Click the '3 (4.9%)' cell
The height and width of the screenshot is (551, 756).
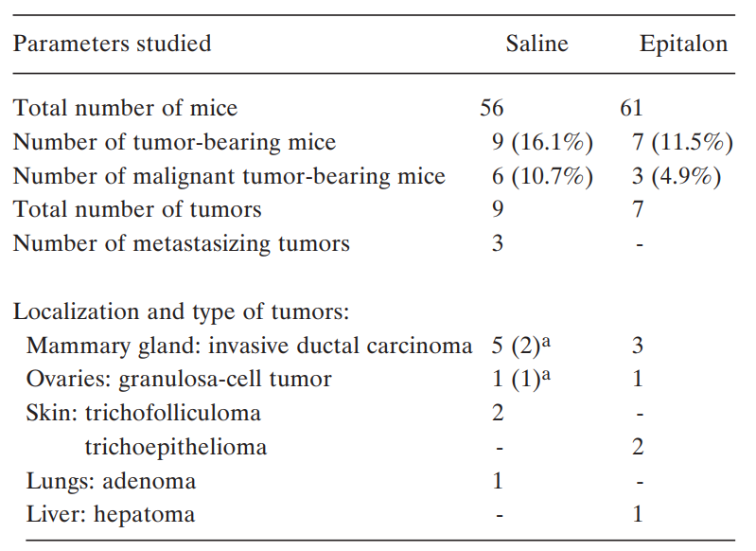click(674, 176)
